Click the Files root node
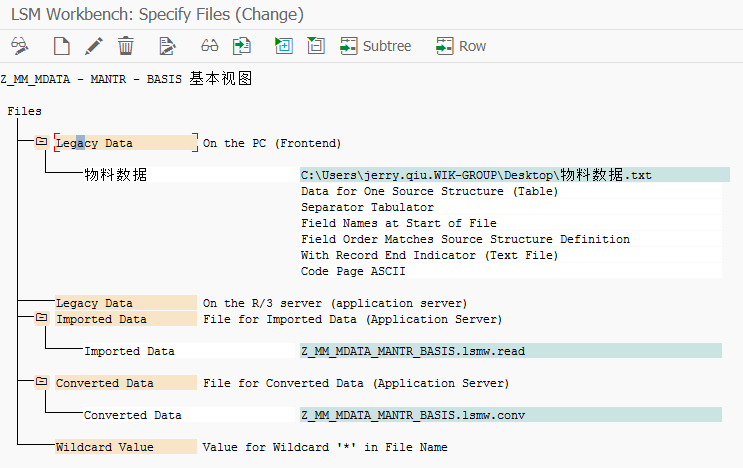This screenshot has width=743, height=468. [25, 111]
